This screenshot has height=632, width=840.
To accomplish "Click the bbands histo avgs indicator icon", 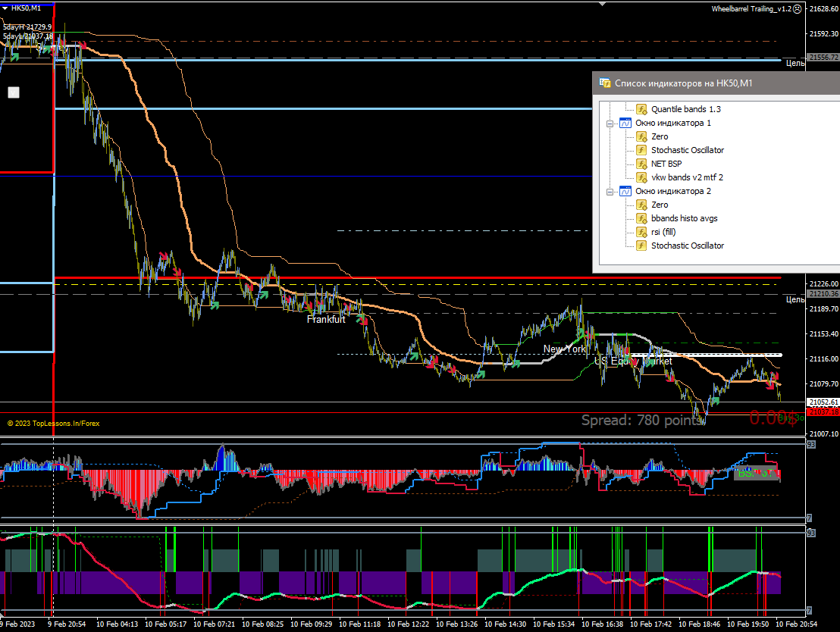I will [x=641, y=218].
